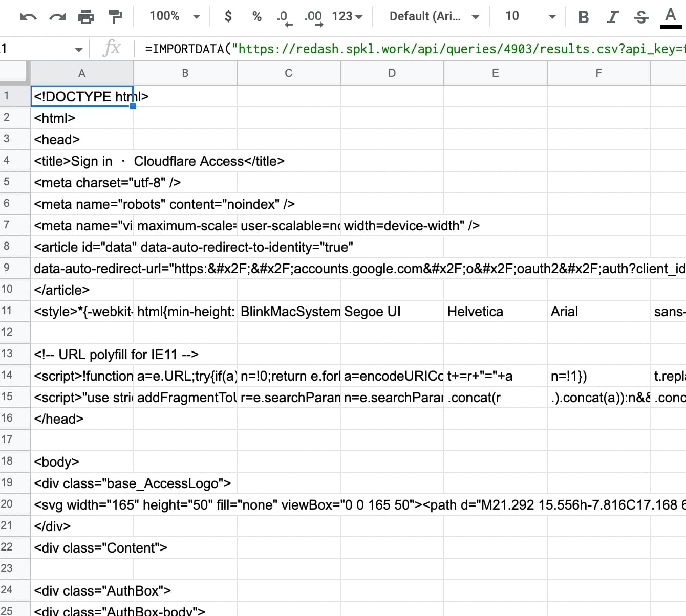Click the addFragmentTo cell
Viewport: 686px width, 616px height.
tap(185, 398)
